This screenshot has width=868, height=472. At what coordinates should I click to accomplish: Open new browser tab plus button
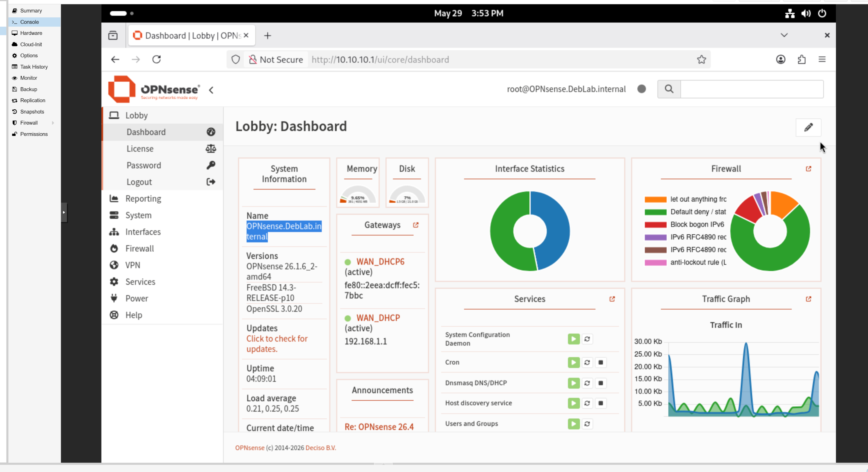pos(267,36)
